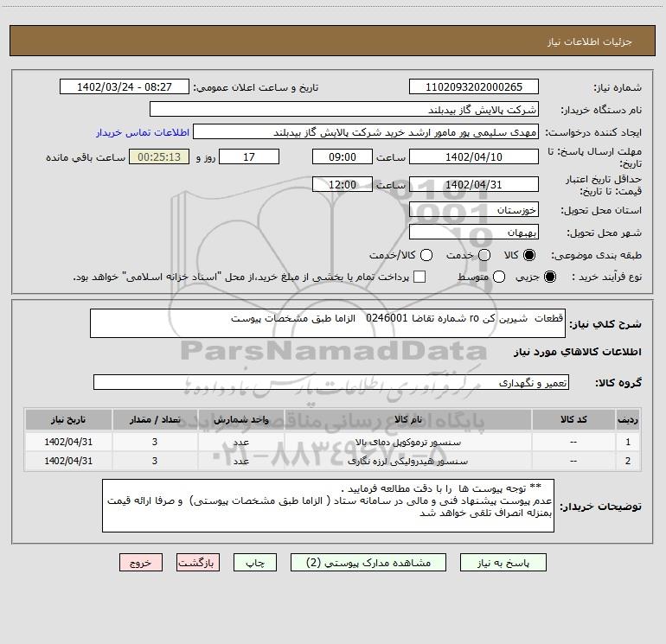Click the اطلاعات کالاهای مورد نیاز heading
The image size is (666, 644).
tap(577, 352)
